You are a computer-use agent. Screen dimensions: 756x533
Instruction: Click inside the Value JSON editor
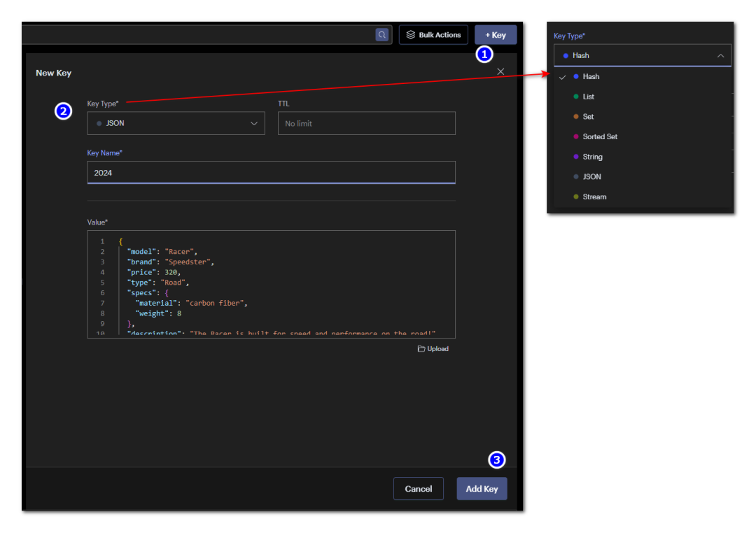[x=271, y=284]
